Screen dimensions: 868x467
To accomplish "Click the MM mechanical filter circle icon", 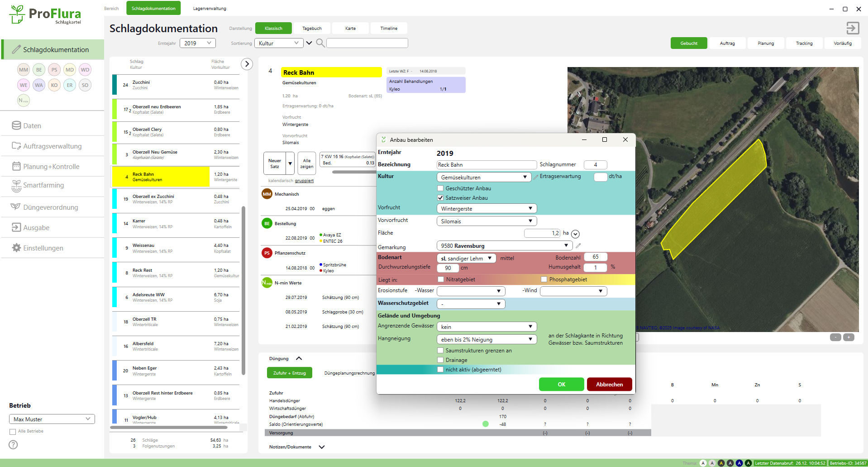I will click(24, 70).
